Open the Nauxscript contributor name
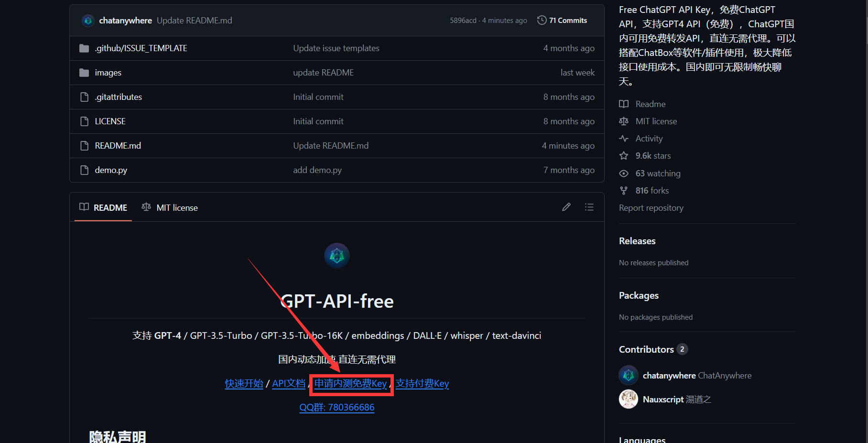This screenshot has width=868, height=443. [x=663, y=400]
